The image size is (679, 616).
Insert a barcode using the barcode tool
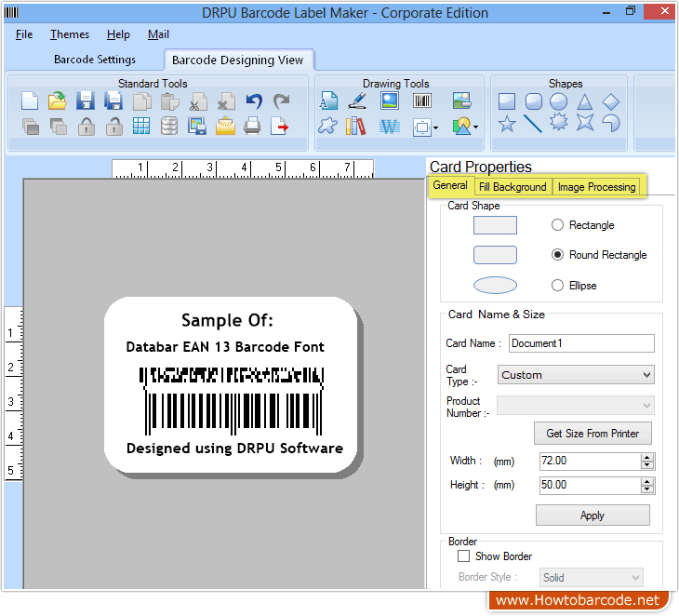point(422,101)
